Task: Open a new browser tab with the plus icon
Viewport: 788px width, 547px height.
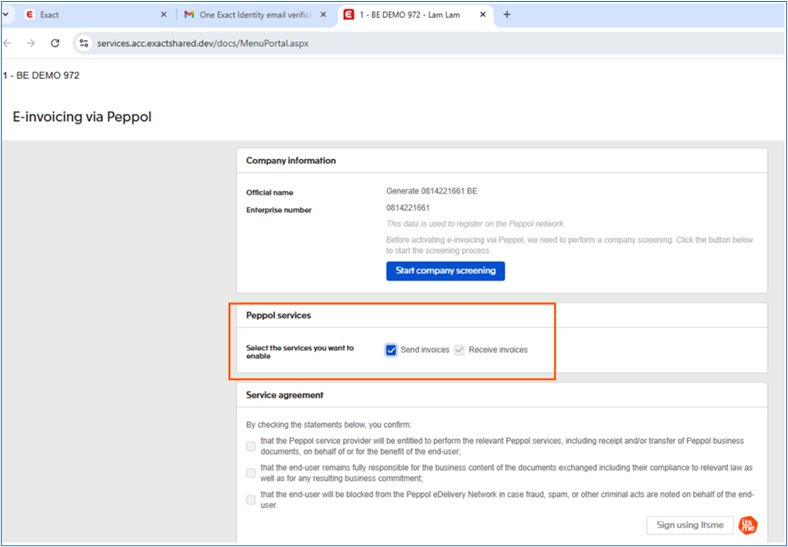Action: click(x=507, y=15)
